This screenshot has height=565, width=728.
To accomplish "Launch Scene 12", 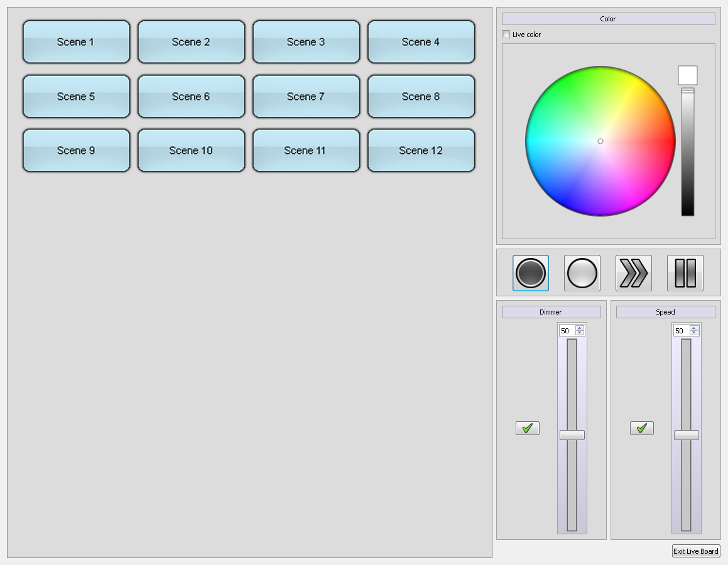I will pos(421,151).
